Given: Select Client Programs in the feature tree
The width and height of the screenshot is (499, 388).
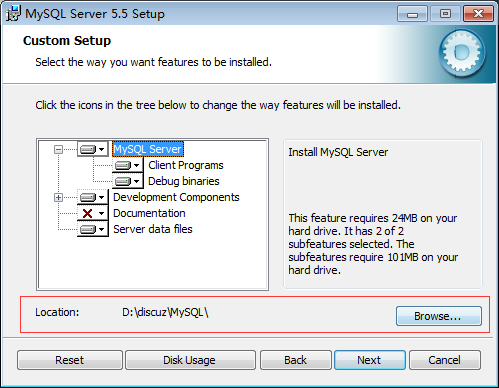Looking at the screenshot, I should [186, 165].
